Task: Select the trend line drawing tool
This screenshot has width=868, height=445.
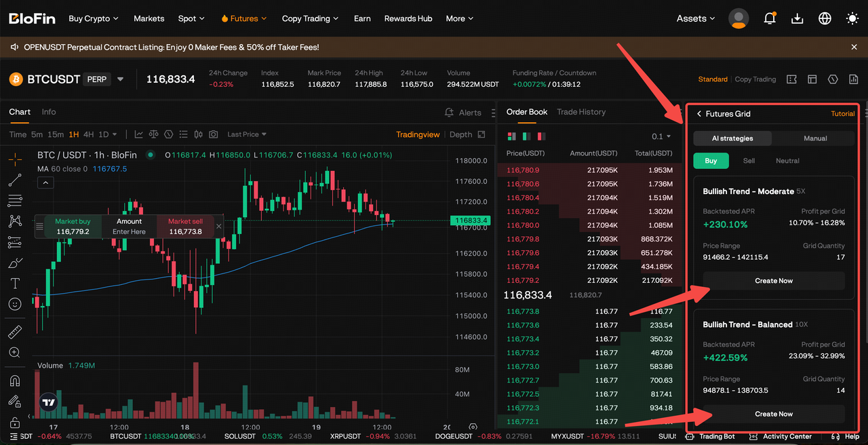Action: coord(15,180)
